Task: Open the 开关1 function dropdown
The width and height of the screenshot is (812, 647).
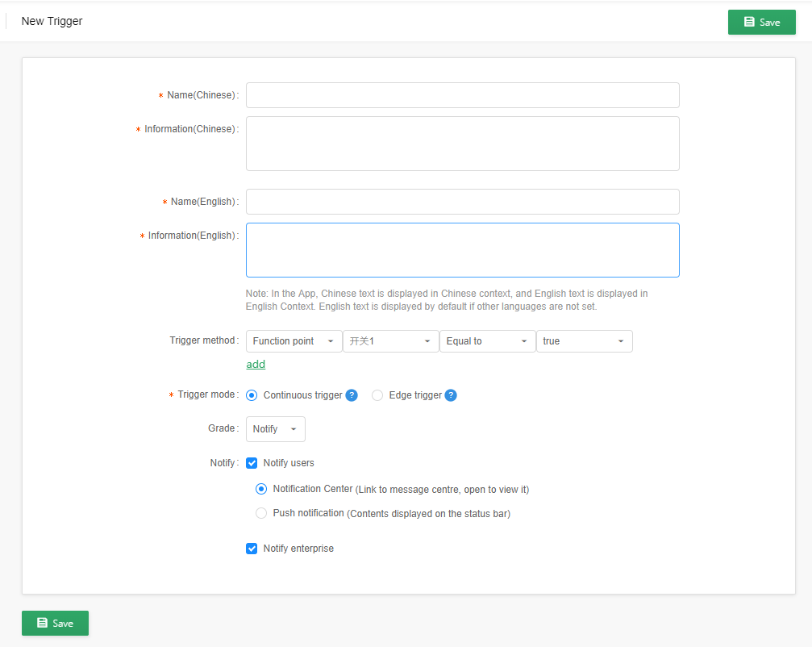Action: (390, 341)
